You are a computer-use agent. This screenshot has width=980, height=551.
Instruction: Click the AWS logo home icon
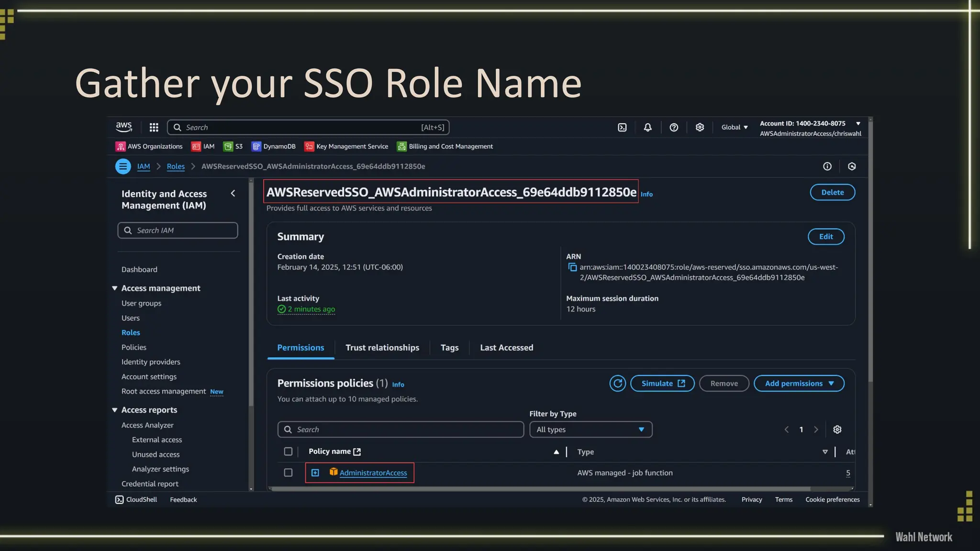coord(123,127)
